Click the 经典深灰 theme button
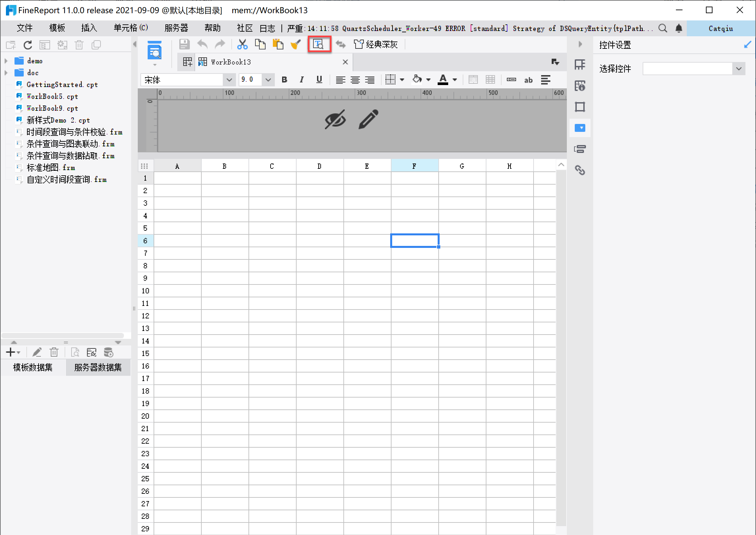 tap(376, 44)
